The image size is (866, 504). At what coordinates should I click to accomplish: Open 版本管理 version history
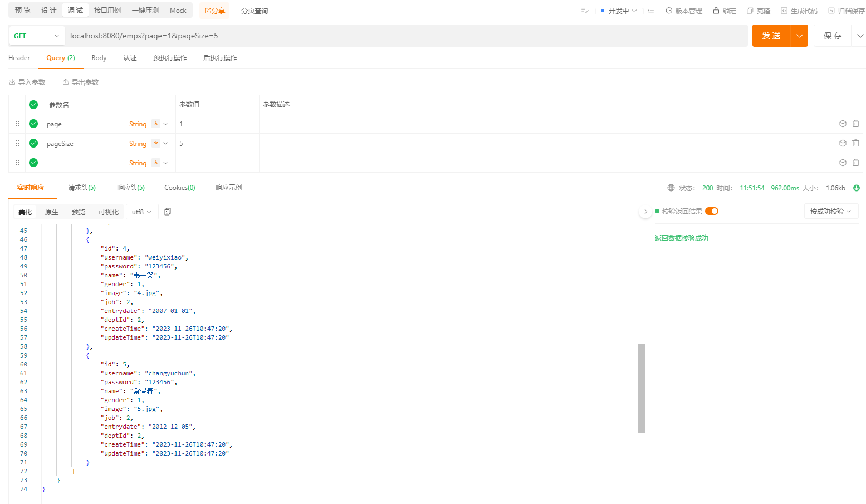tap(683, 10)
